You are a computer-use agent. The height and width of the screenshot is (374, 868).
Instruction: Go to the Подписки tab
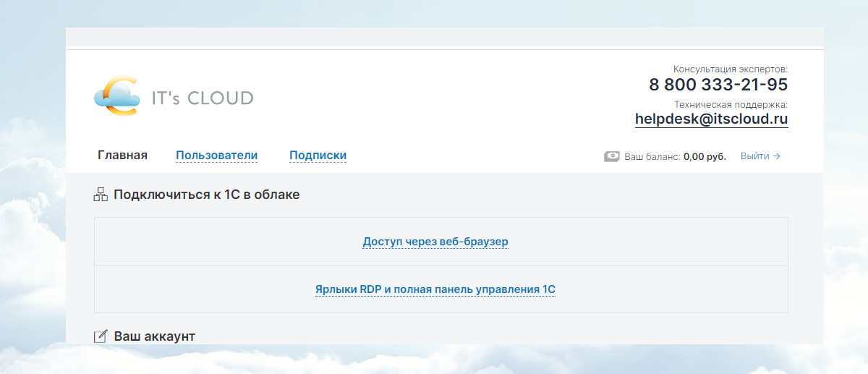pos(318,156)
